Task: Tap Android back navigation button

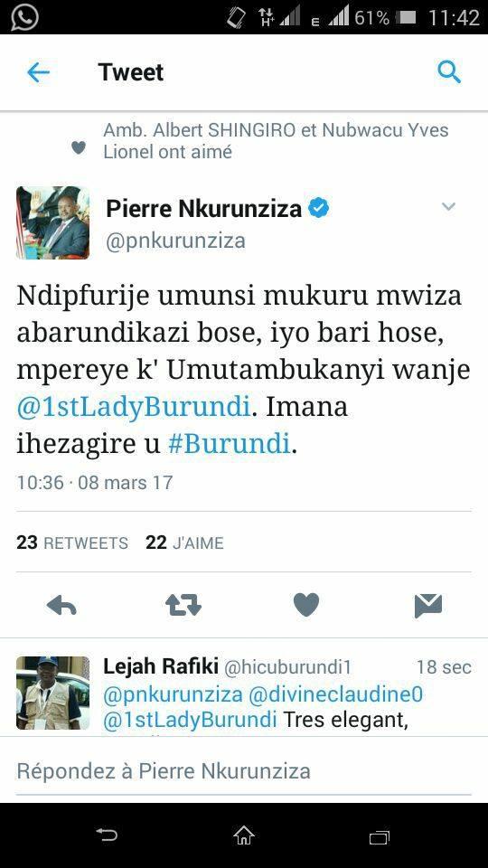Action: point(107,835)
